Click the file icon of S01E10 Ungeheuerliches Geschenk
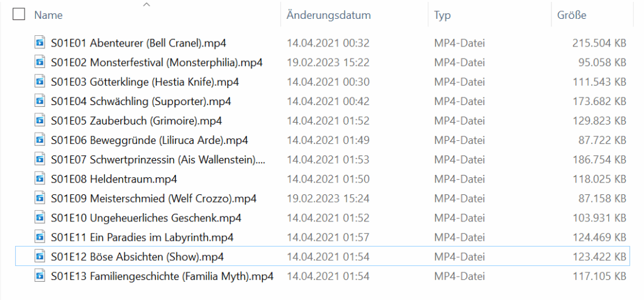The height and width of the screenshot is (300, 644). (x=40, y=218)
